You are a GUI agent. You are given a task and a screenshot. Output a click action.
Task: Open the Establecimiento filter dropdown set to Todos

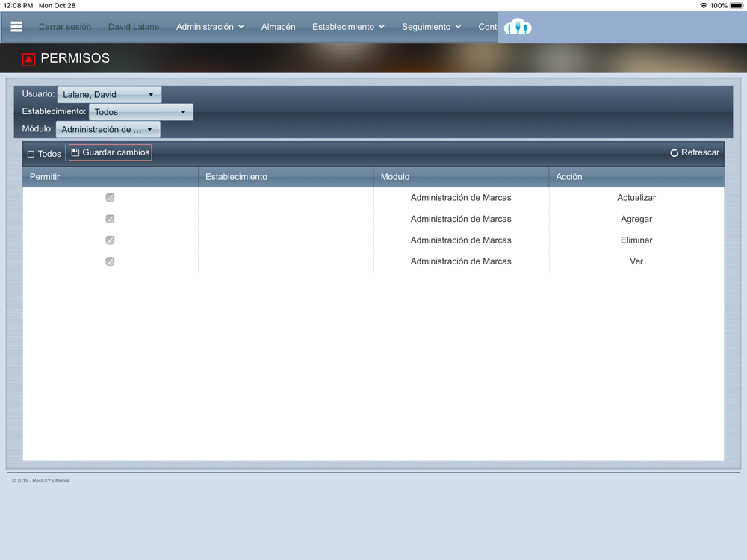(x=141, y=112)
